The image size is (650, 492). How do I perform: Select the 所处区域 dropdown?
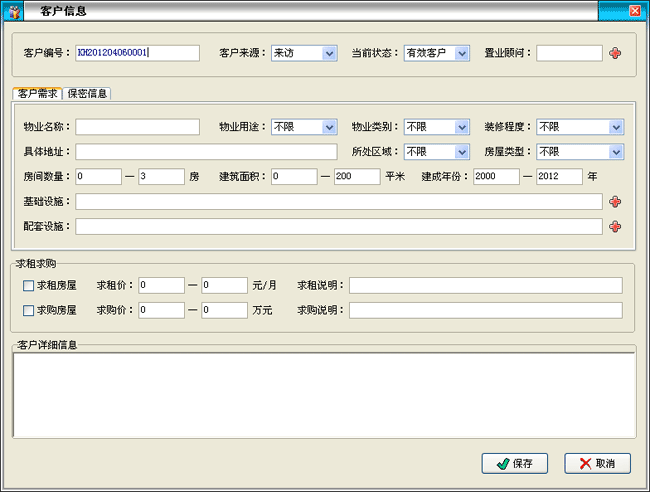coord(461,152)
